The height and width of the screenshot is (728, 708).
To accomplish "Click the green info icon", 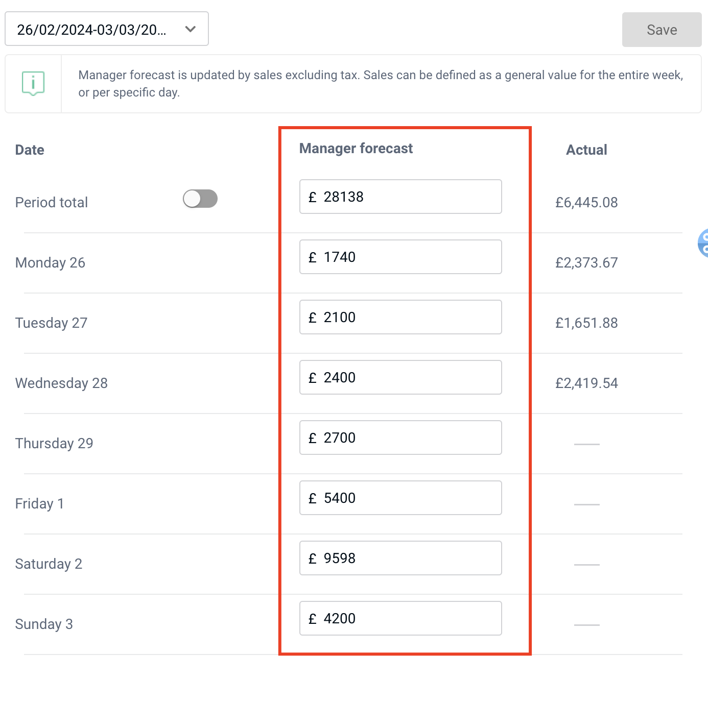I will [33, 83].
